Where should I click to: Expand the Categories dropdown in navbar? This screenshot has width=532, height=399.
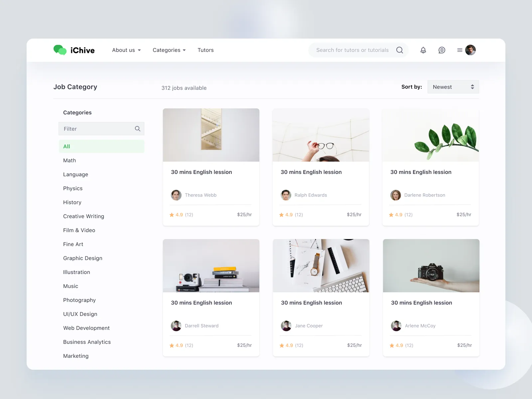point(169,50)
